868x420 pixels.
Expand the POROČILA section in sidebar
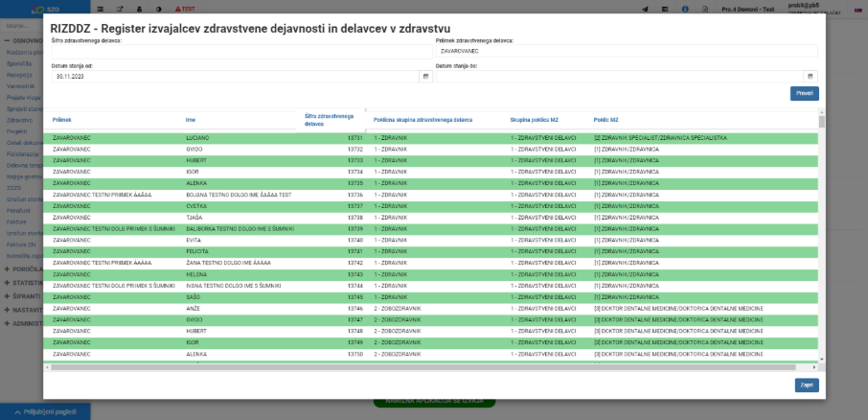23,269
